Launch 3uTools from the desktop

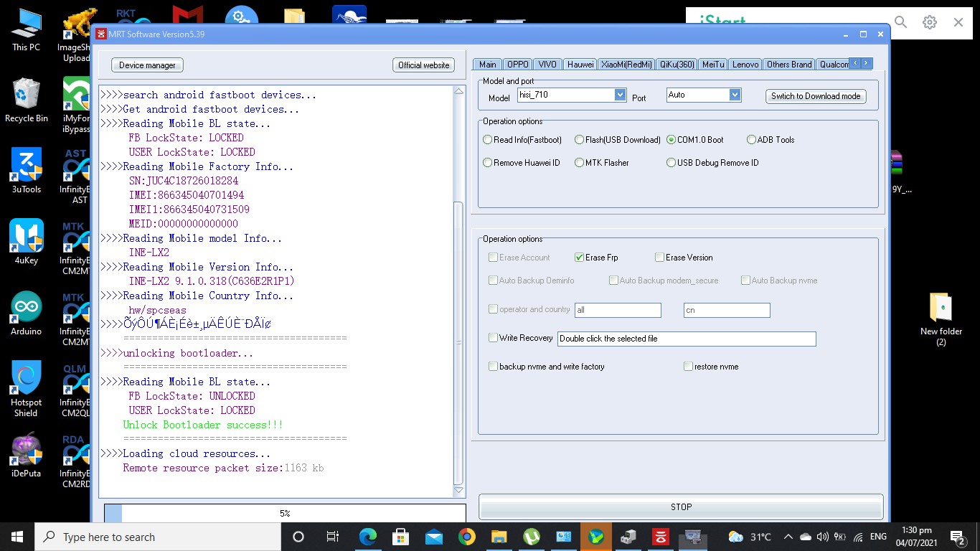pyautogui.click(x=27, y=171)
